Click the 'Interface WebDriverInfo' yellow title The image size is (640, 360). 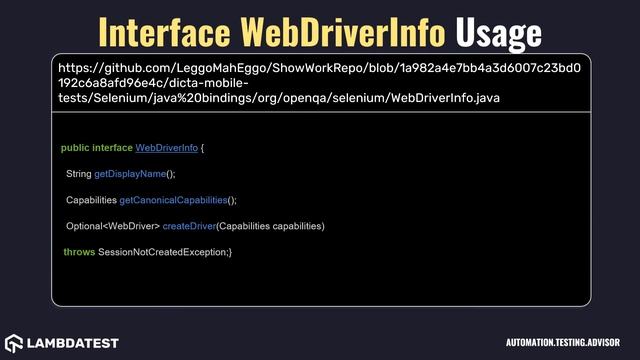pos(272,32)
